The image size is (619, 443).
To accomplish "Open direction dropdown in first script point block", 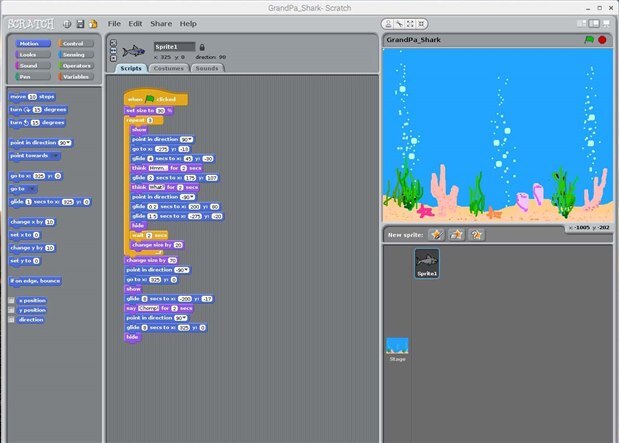I will (190, 140).
